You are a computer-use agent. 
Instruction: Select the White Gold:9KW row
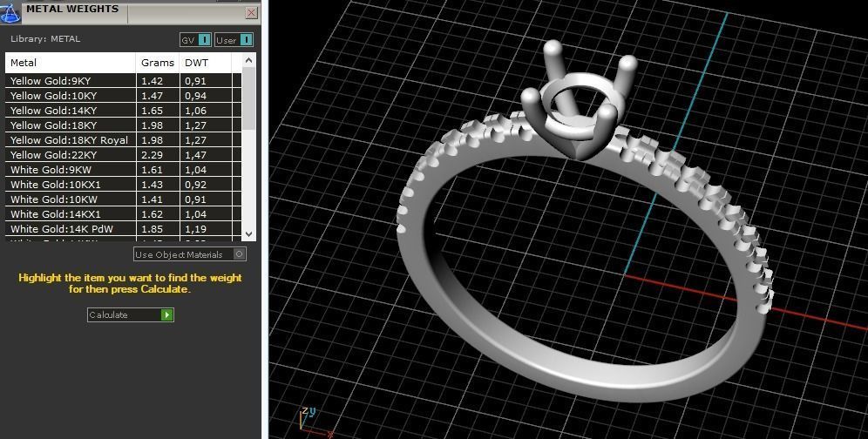pyautogui.click(x=124, y=170)
